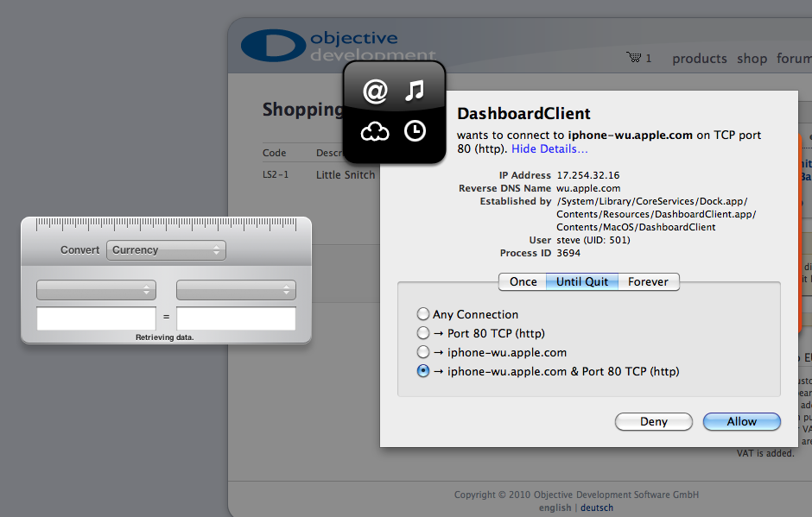Click the Reverse DNS value wu.apple.com
Screen dimensions: 812x517
pos(588,188)
